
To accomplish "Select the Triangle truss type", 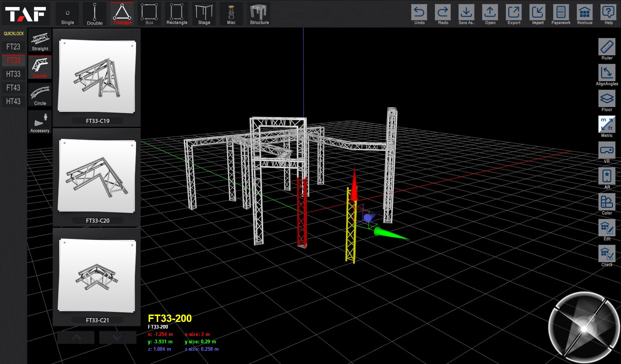I will point(122,14).
